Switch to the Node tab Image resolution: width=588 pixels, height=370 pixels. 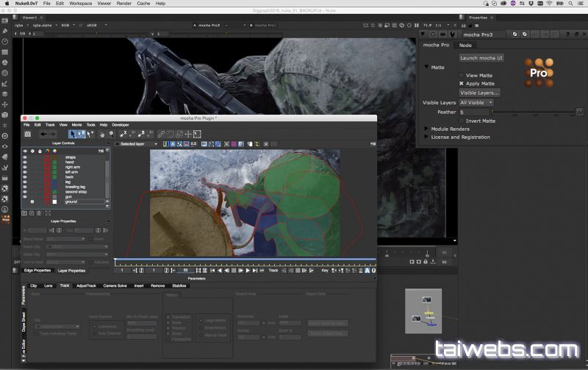click(465, 46)
